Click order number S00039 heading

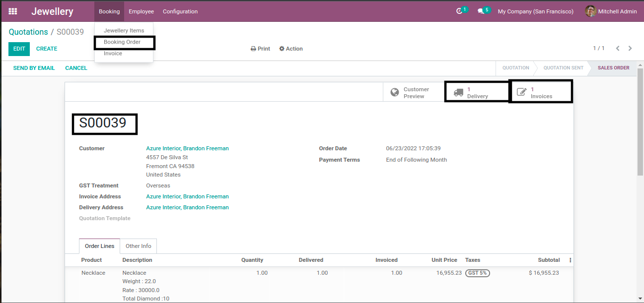click(x=103, y=123)
